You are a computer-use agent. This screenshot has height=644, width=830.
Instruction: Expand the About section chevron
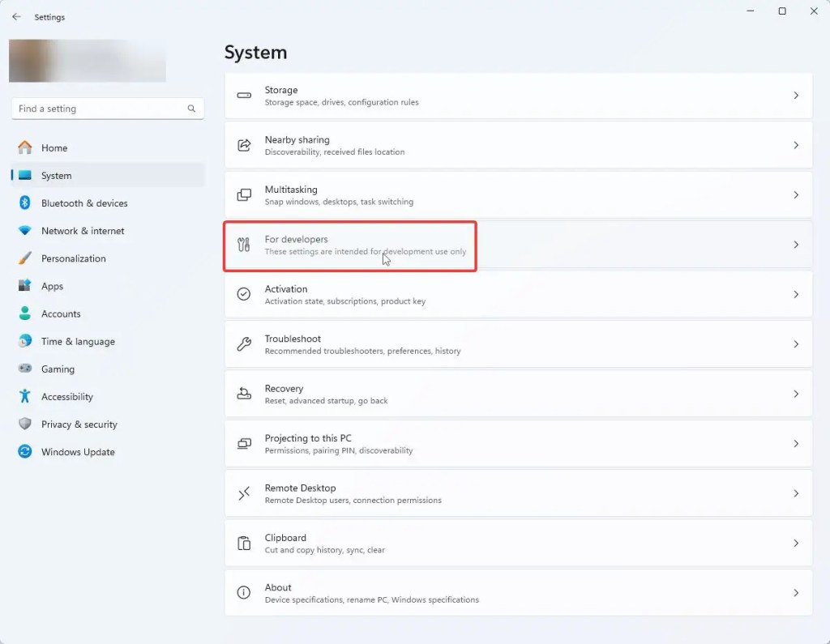(795, 593)
